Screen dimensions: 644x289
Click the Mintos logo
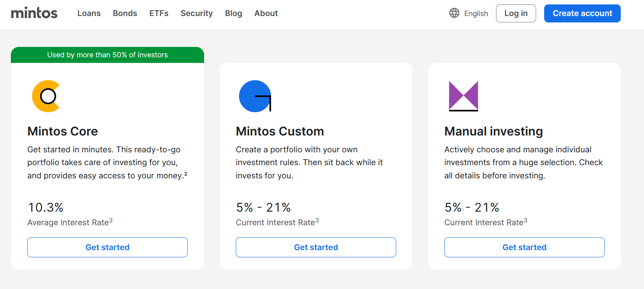(34, 13)
